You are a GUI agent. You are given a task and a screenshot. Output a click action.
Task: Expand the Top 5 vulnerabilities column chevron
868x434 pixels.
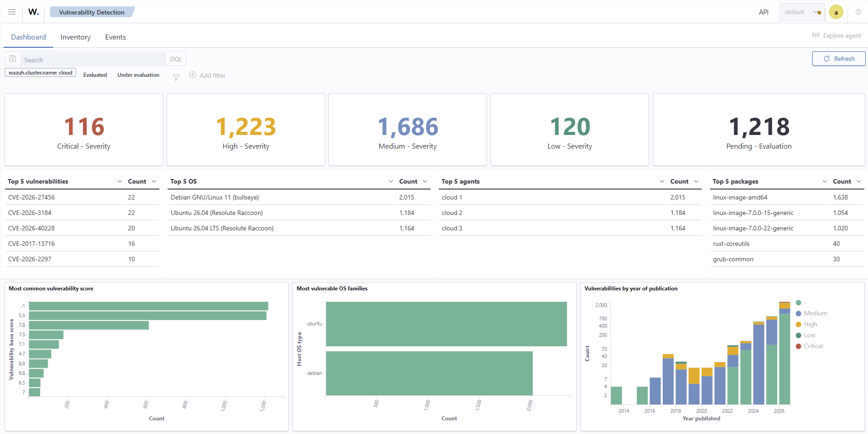pos(120,181)
